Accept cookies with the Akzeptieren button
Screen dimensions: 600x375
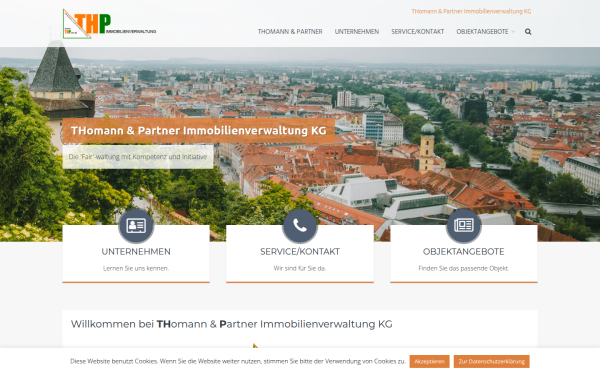pyautogui.click(x=429, y=361)
